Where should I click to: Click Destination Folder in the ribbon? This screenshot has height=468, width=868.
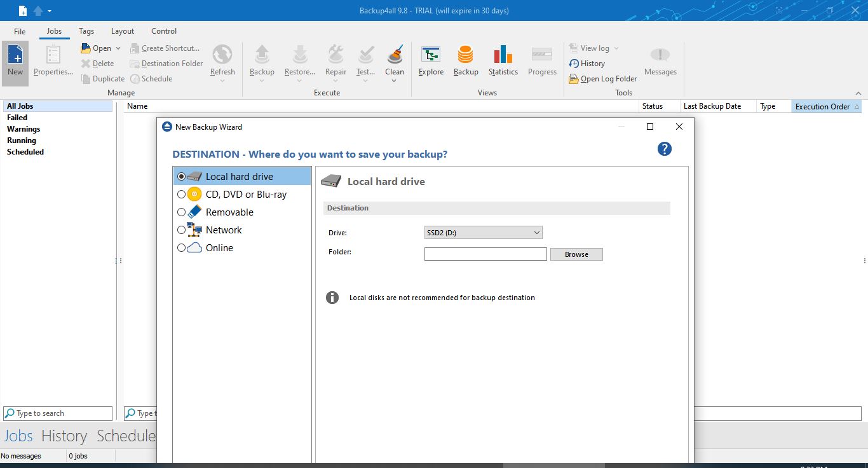point(166,64)
